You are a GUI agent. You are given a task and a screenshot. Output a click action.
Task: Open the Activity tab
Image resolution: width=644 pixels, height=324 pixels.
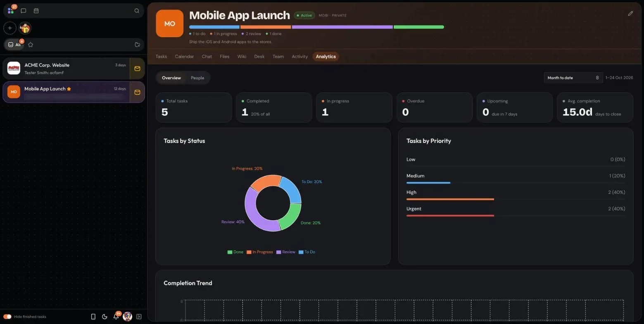coord(300,57)
